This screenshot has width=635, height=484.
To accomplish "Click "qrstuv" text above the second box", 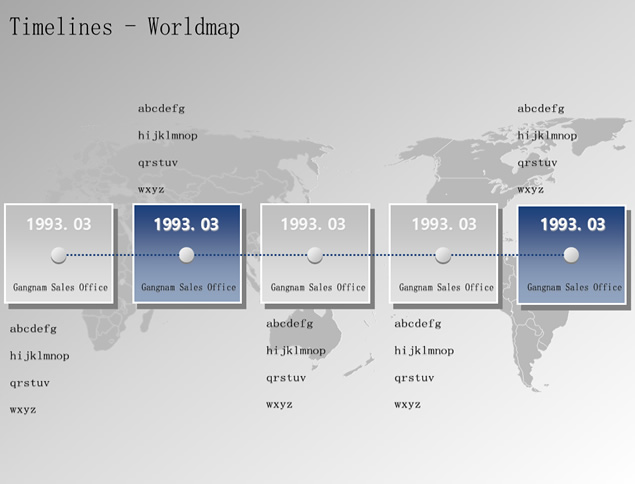I will 158,163.
